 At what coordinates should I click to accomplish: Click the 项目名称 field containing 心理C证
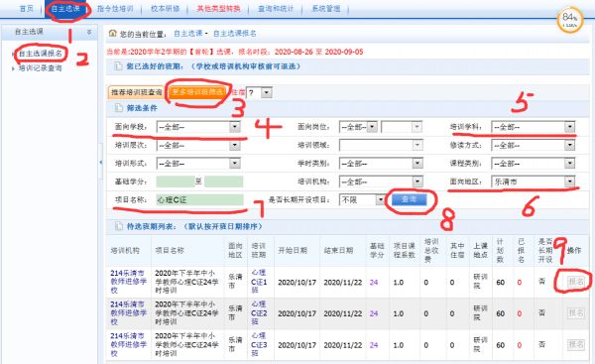tap(199, 199)
